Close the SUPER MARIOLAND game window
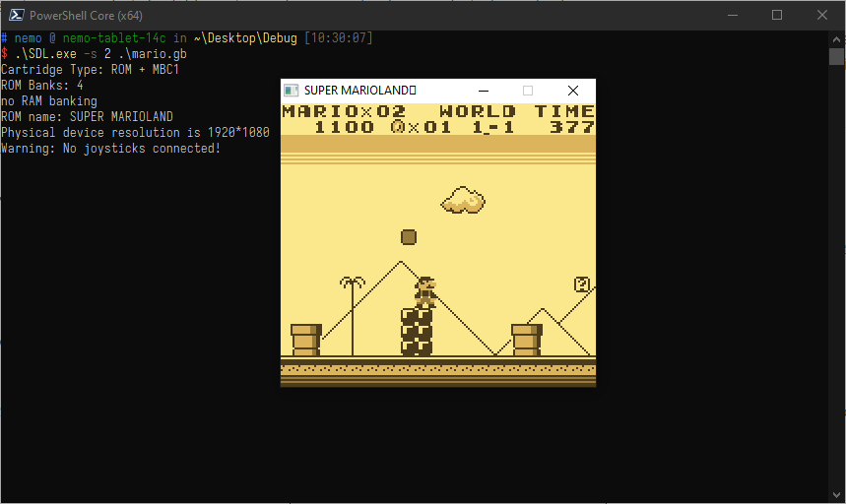The width and height of the screenshot is (846, 504). coord(573,91)
